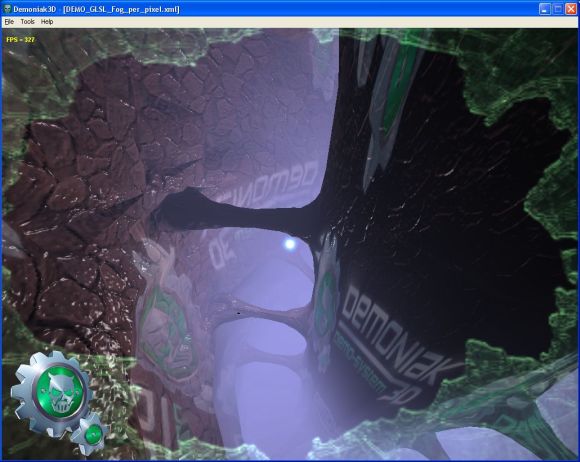Click the small green gear icon
Image resolution: width=580 pixels, height=462 pixels.
click(91, 434)
